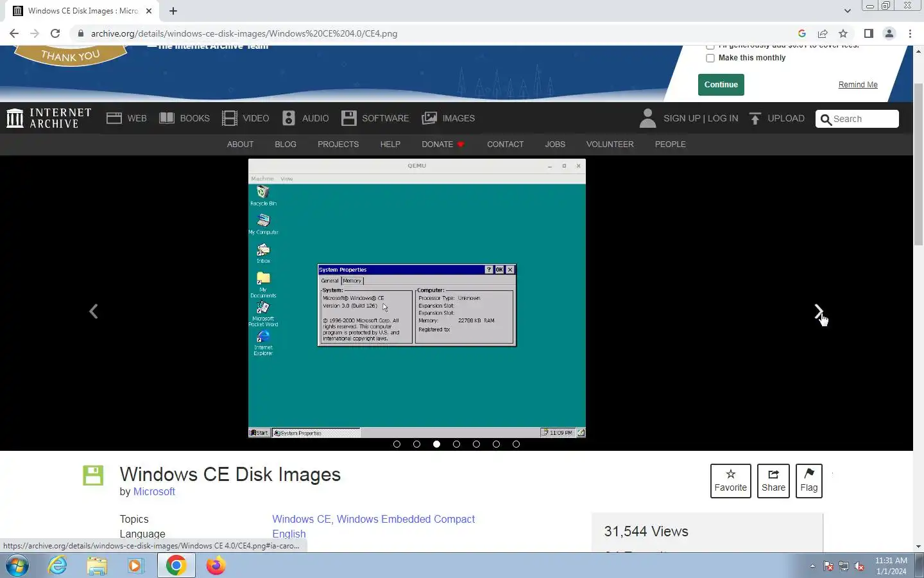
Task: Open the ABOUT menu item
Action: point(240,144)
